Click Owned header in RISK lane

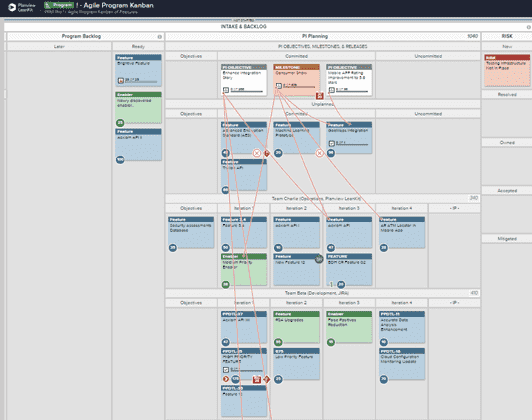[x=507, y=143]
